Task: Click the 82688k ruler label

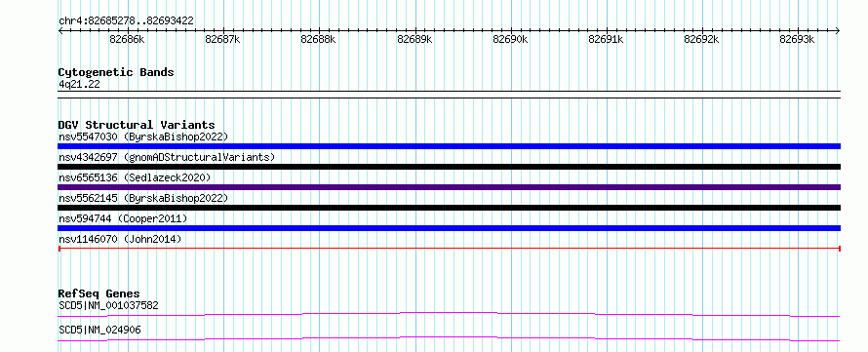Action: (318, 39)
